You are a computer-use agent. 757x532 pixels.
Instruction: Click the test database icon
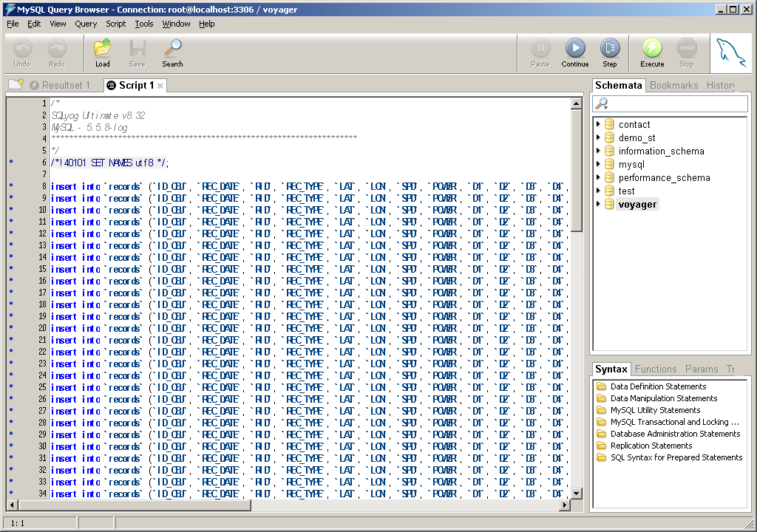pyautogui.click(x=609, y=191)
